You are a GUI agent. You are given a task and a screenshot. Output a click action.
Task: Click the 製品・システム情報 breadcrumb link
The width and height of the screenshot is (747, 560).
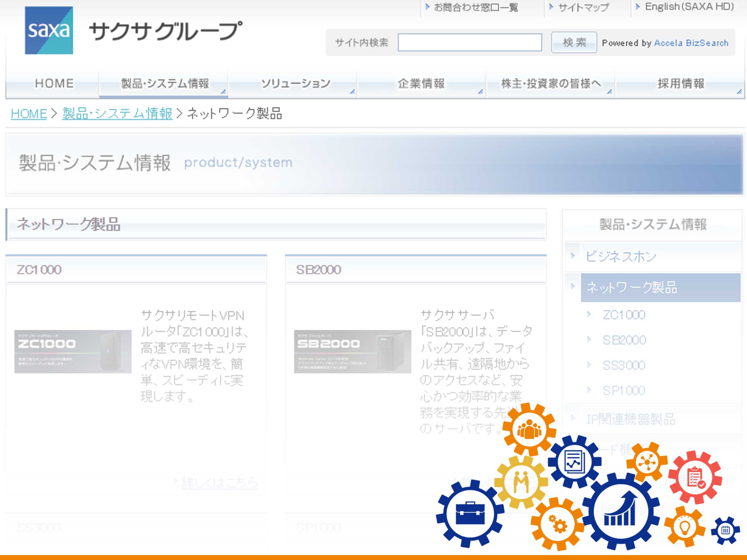[x=117, y=114]
